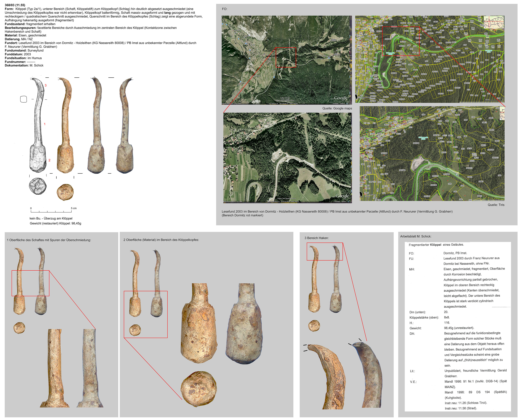
Task: Click the pencil drawing of the clapper's round underside
Action: [x=38, y=186]
